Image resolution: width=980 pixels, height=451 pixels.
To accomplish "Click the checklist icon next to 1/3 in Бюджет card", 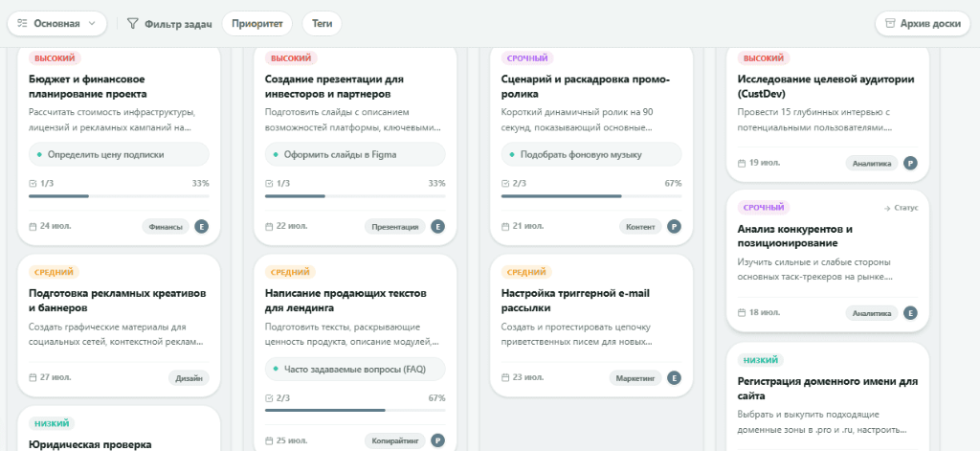I will click(x=33, y=183).
